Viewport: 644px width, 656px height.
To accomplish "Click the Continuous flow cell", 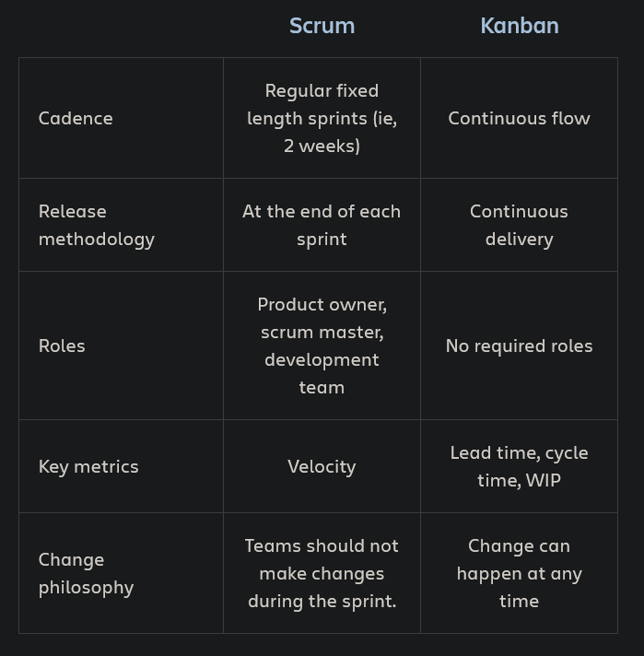I will tap(519, 119).
